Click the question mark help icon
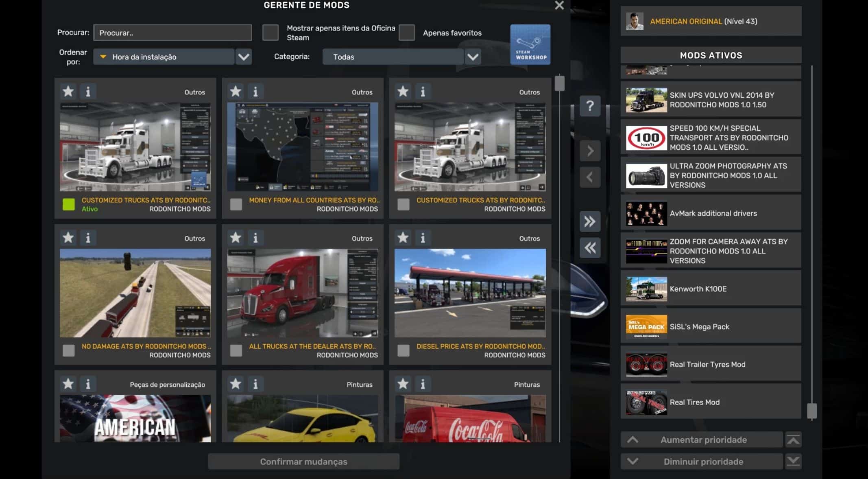The height and width of the screenshot is (479, 868). coord(590,106)
